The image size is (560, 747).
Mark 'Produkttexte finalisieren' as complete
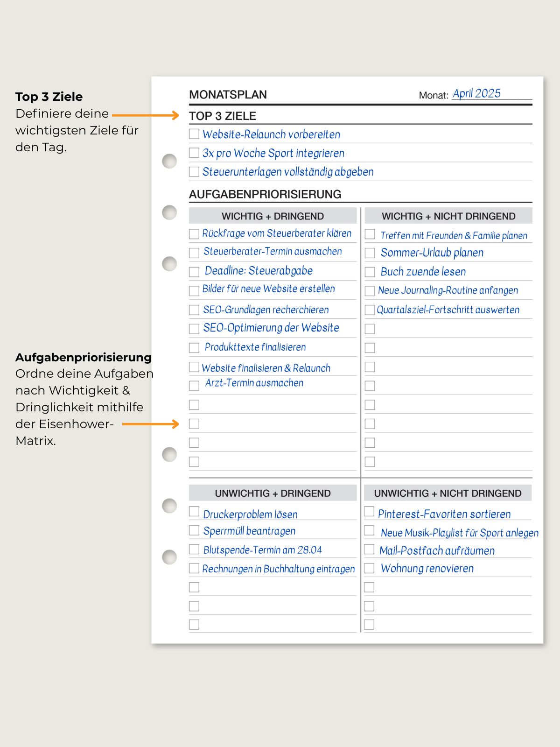194,348
